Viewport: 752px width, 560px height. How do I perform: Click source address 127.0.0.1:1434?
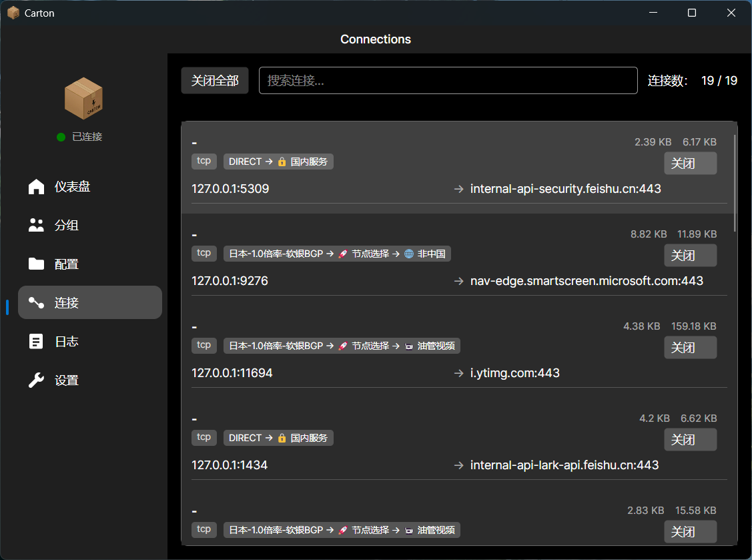[230, 465]
